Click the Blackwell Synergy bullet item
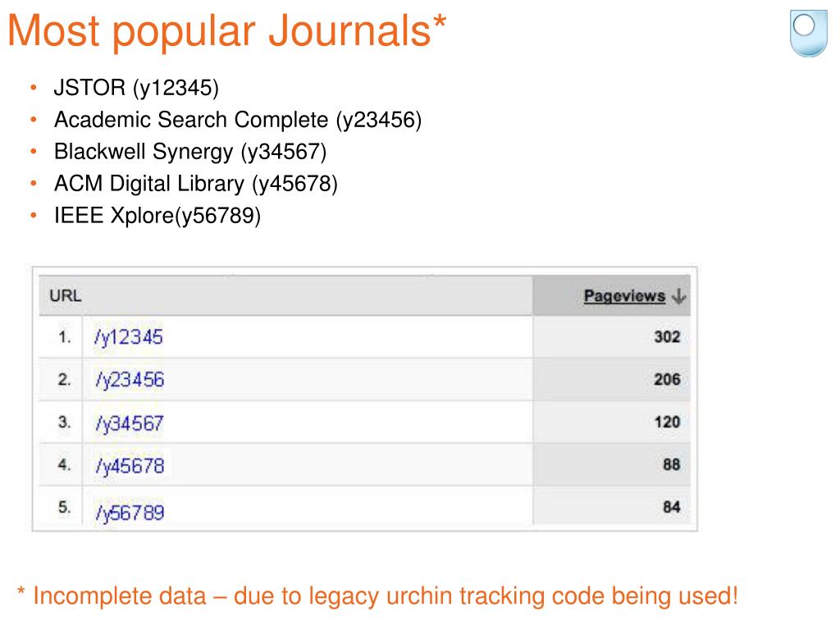Viewport: 840px width, 630px height. [x=190, y=152]
